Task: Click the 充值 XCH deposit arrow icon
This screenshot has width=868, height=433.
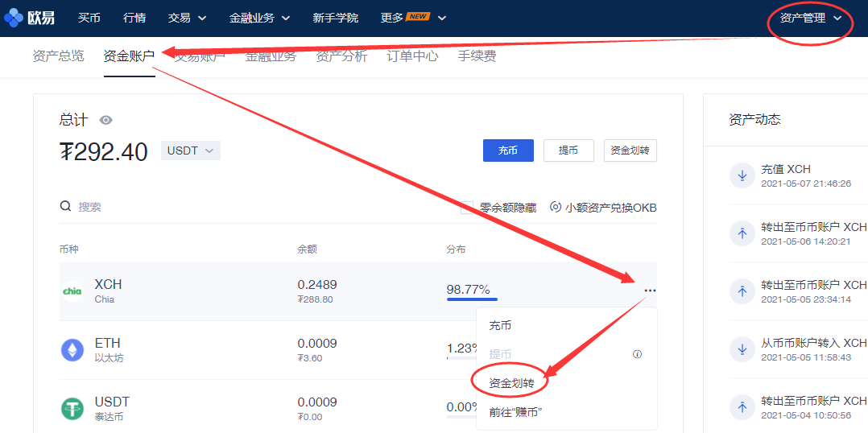Action: coord(740,175)
